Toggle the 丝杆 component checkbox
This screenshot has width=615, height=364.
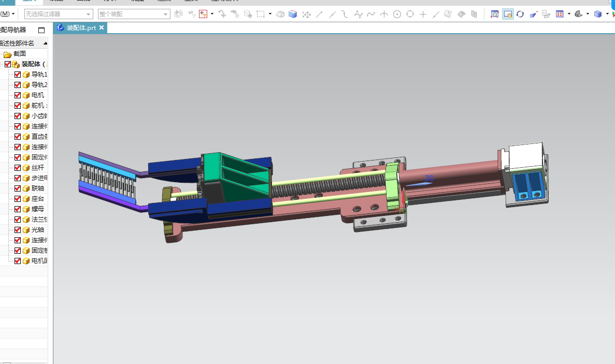pyautogui.click(x=18, y=168)
